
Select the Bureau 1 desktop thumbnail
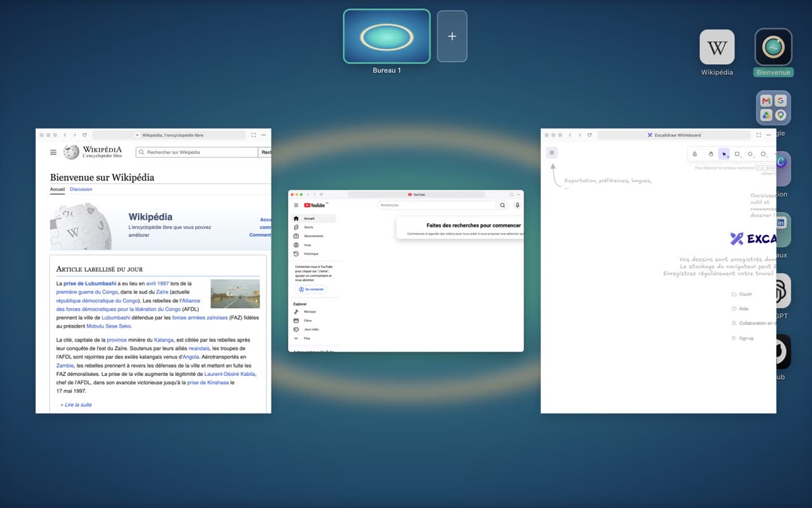pyautogui.click(x=387, y=36)
